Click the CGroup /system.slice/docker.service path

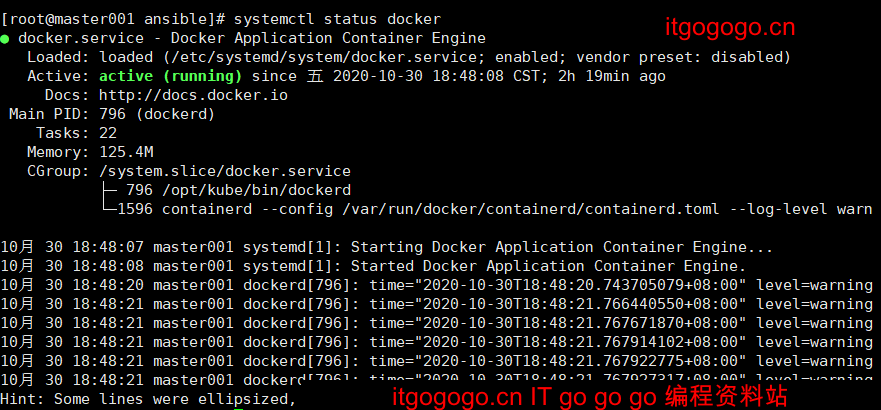(x=225, y=171)
